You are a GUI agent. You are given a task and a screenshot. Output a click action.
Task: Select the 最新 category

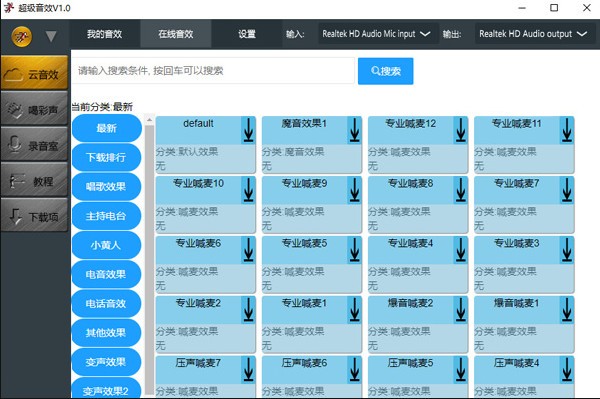click(106, 128)
